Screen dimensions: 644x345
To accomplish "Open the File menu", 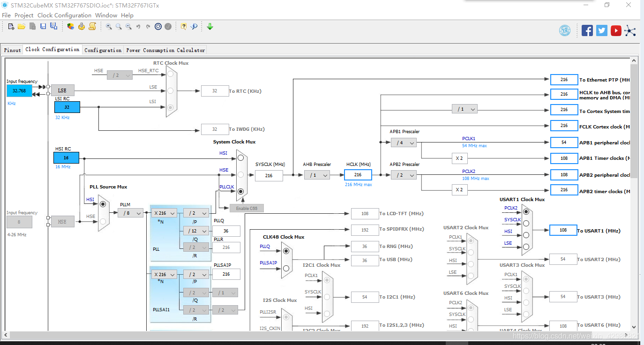I will pyautogui.click(x=6, y=15).
